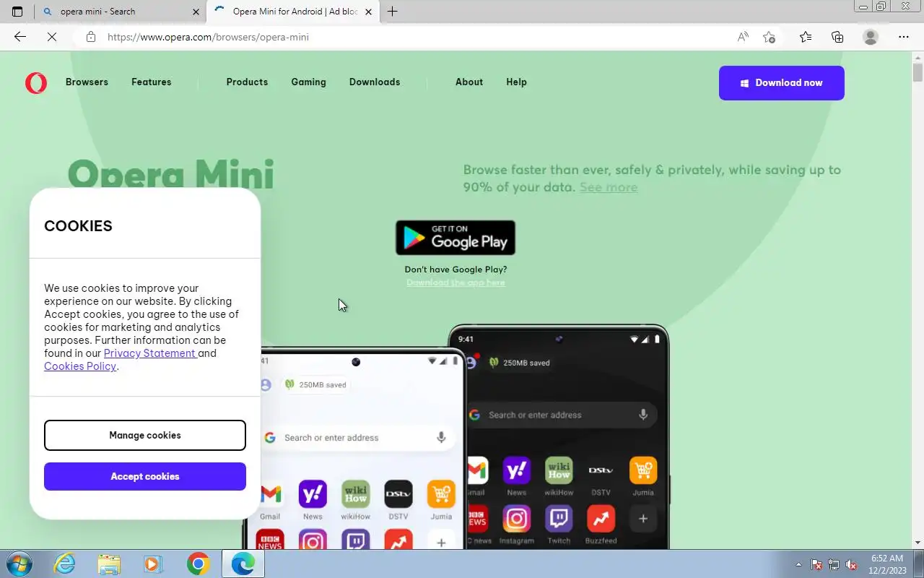Close the Opera Mini for Android tab

[369, 12]
